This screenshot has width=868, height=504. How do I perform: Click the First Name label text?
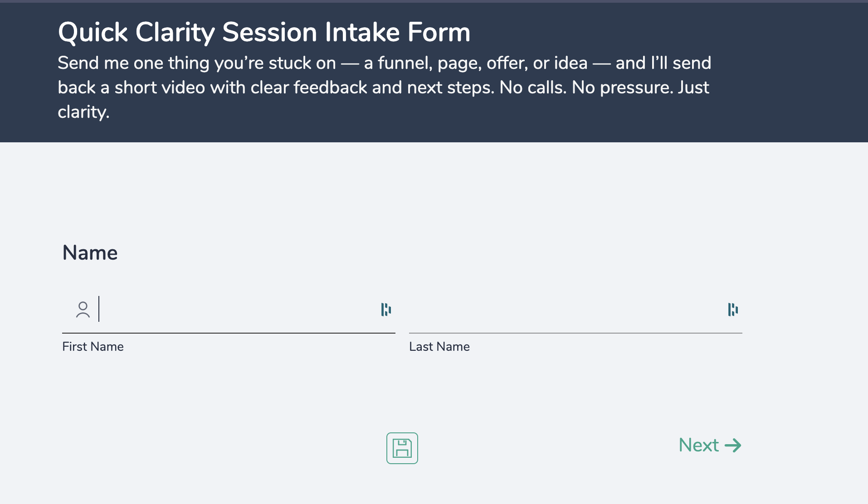click(93, 347)
